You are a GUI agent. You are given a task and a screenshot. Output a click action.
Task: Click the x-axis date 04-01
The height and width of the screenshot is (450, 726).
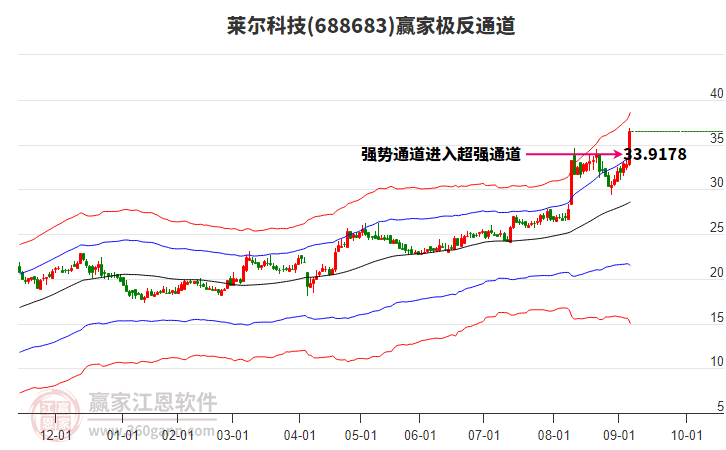coord(300,436)
